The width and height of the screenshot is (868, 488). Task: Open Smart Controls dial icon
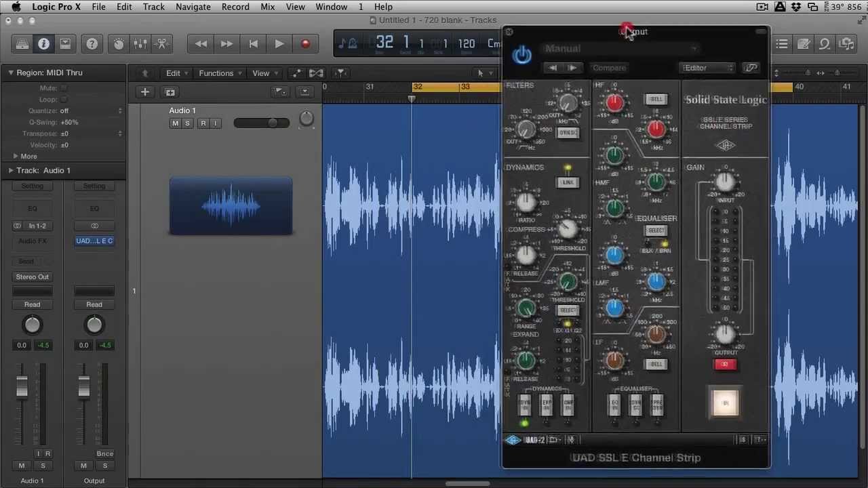[x=119, y=44]
